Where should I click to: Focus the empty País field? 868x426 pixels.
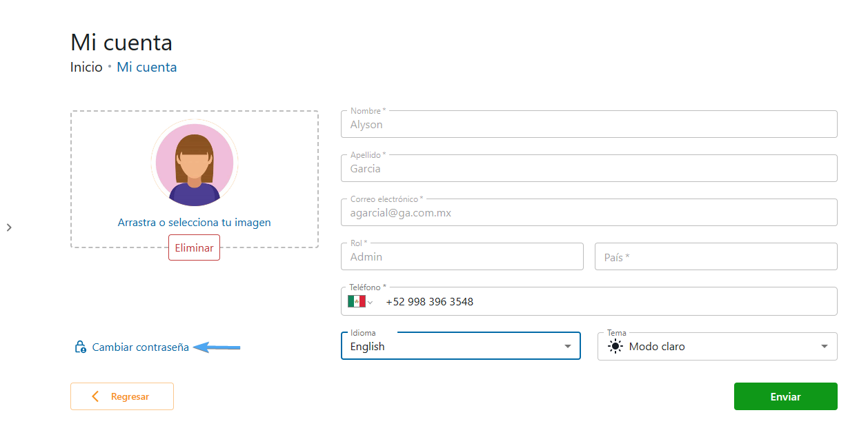click(x=716, y=257)
